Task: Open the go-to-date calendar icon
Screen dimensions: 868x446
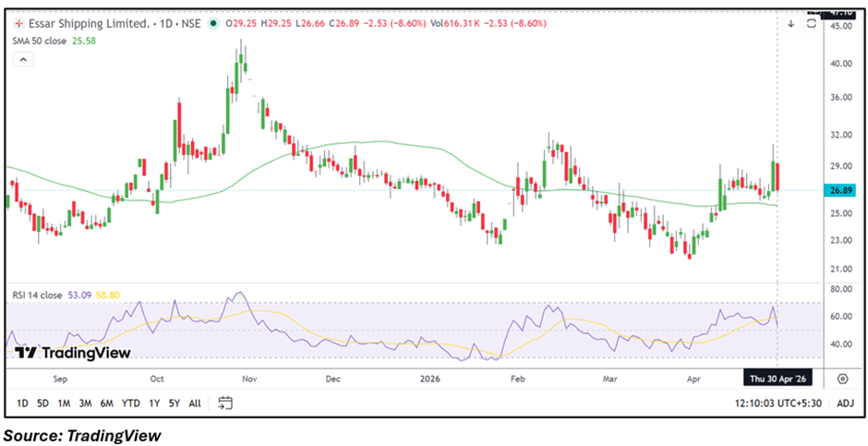Action: pos(225,403)
